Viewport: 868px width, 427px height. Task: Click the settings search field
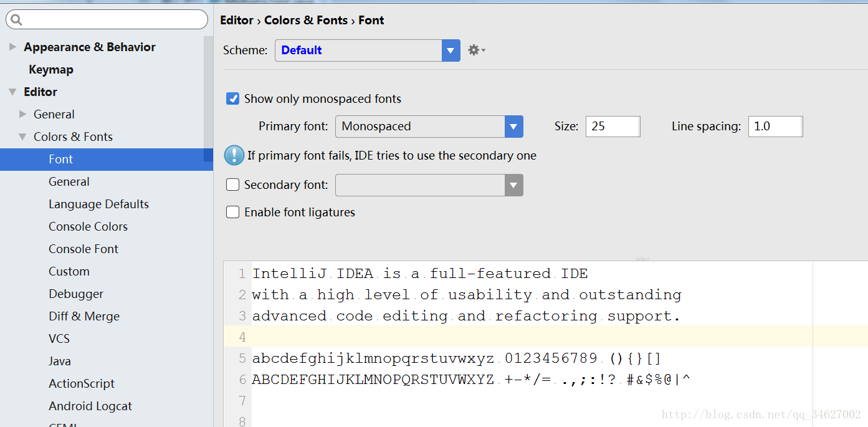click(x=107, y=19)
